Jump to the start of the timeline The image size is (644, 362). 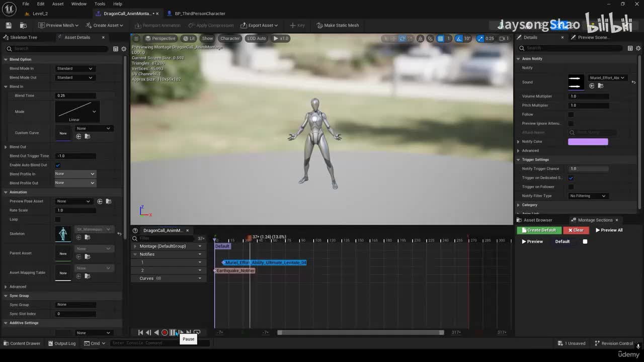coord(140,332)
